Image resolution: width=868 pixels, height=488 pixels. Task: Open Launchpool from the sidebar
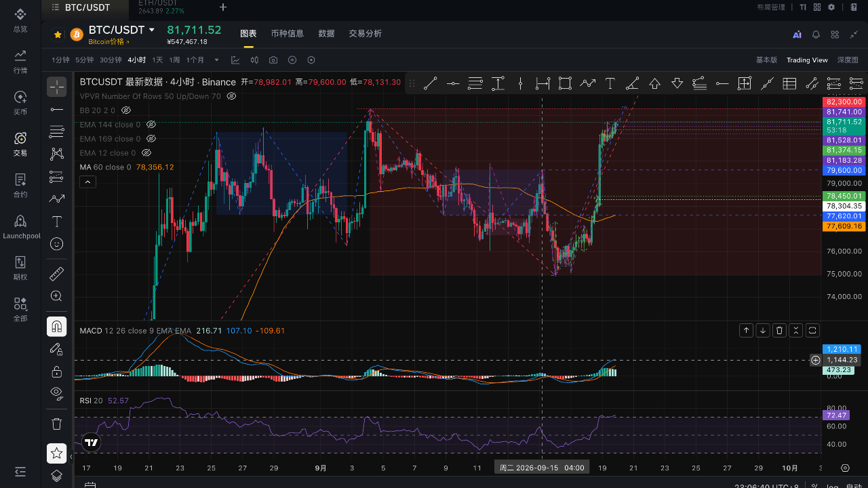point(20,227)
